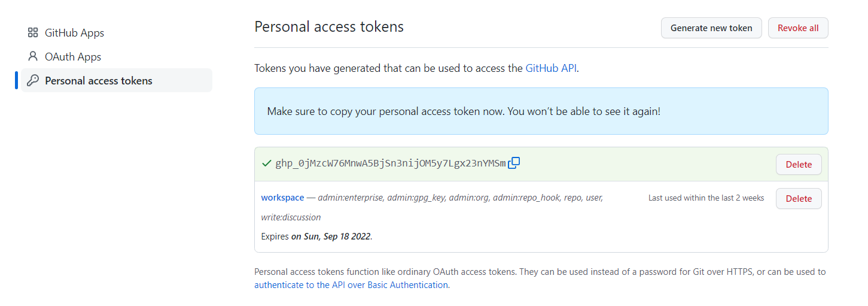Open the OAuth Apps sidebar item
The image size is (868, 306).
click(x=117, y=57)
